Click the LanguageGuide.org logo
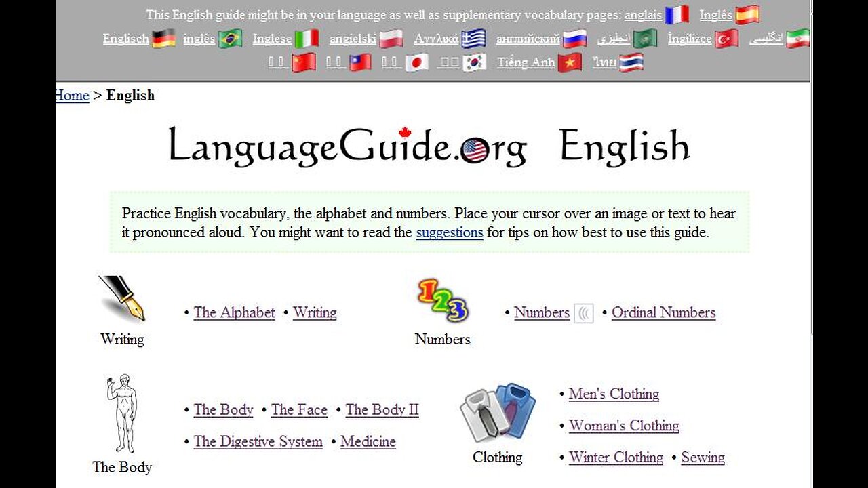 click(347, 146)
